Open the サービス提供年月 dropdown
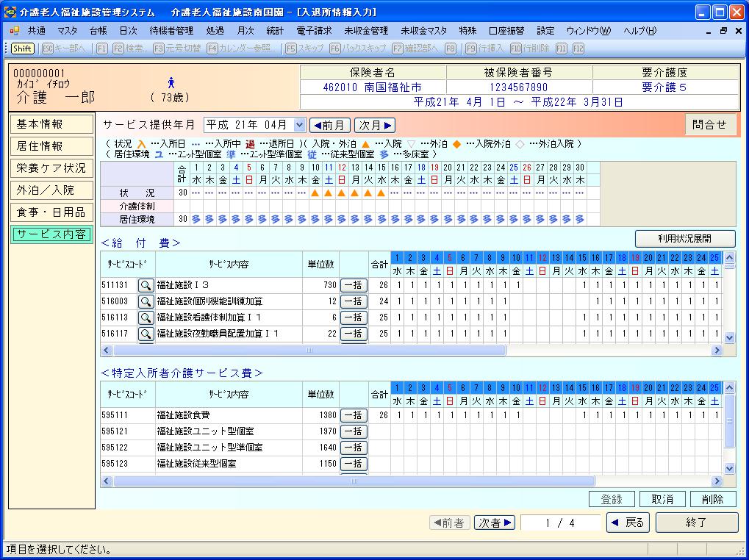749x560 pixels. point(298,125)
